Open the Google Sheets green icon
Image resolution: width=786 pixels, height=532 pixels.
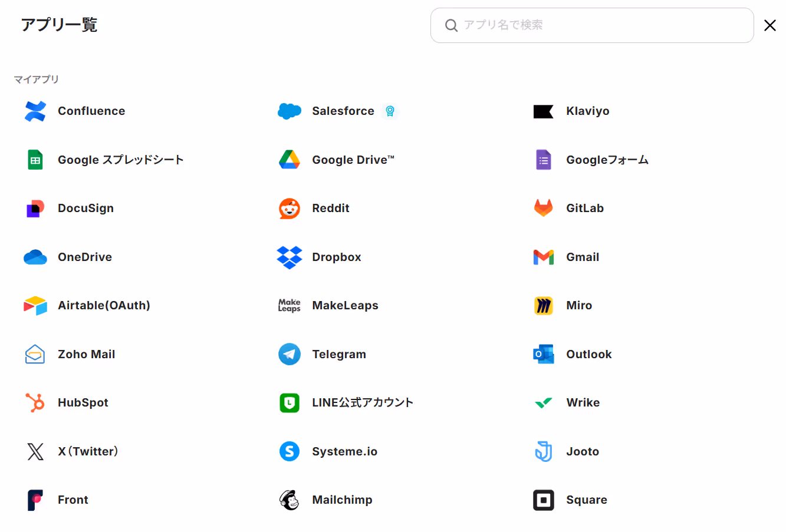pyautogui.click(x=35, y=160)
